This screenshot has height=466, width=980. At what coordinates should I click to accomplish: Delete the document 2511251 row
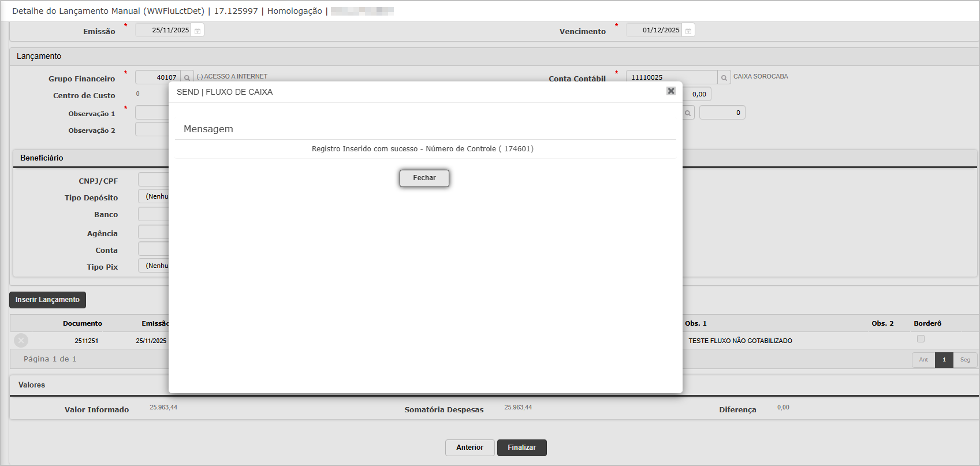(21, 340)
